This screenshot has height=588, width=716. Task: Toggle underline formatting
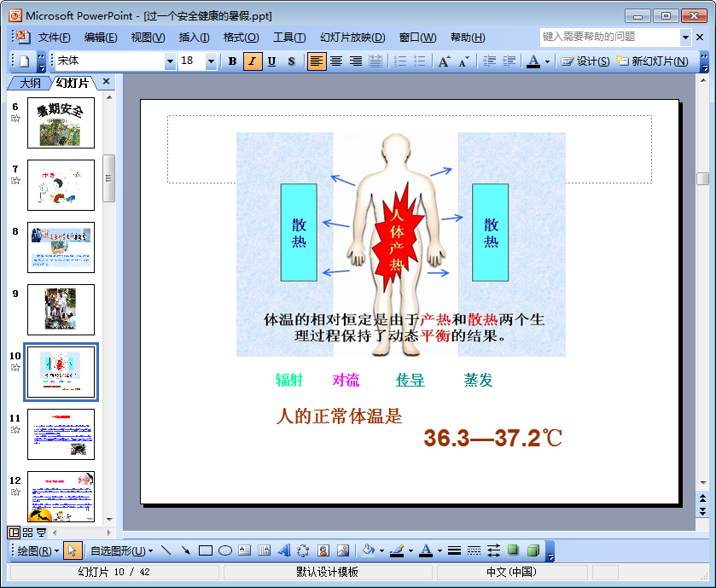(271, 61)
